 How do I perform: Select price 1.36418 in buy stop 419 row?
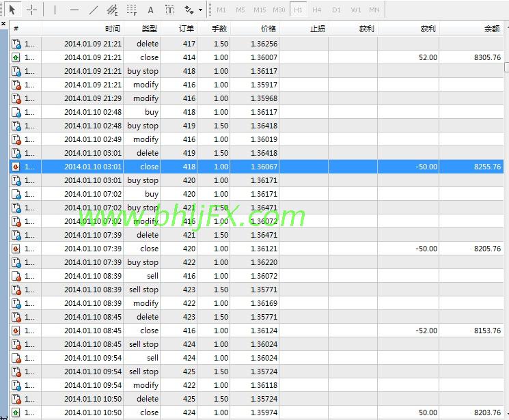click(x=264, y=126)
